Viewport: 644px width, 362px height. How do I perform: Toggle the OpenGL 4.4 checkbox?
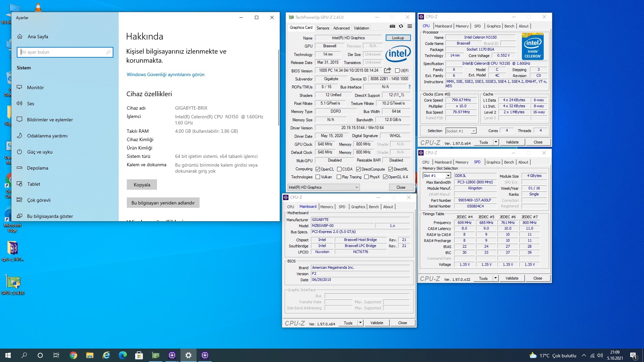[385, 177]
